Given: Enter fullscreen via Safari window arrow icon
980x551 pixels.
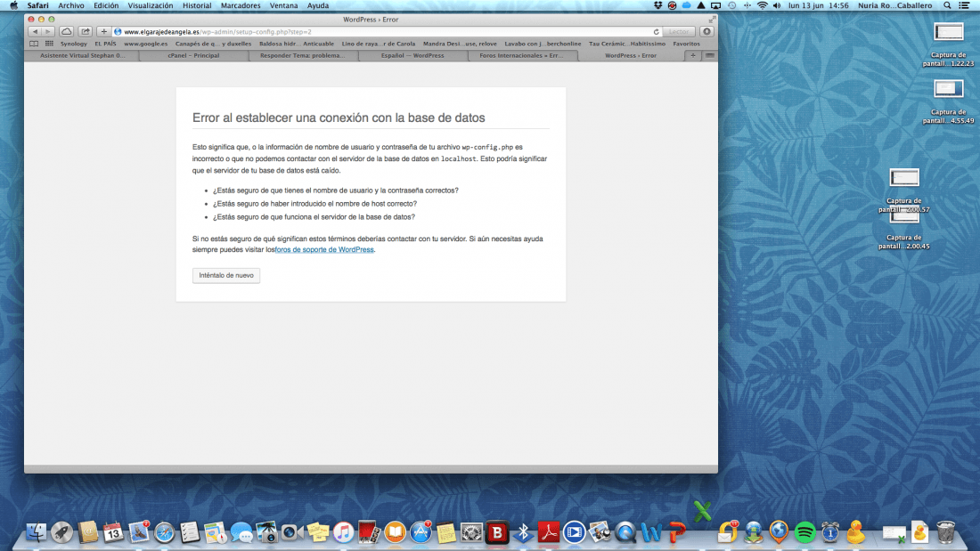Looking at the screenshot, I should click(711, 20).
